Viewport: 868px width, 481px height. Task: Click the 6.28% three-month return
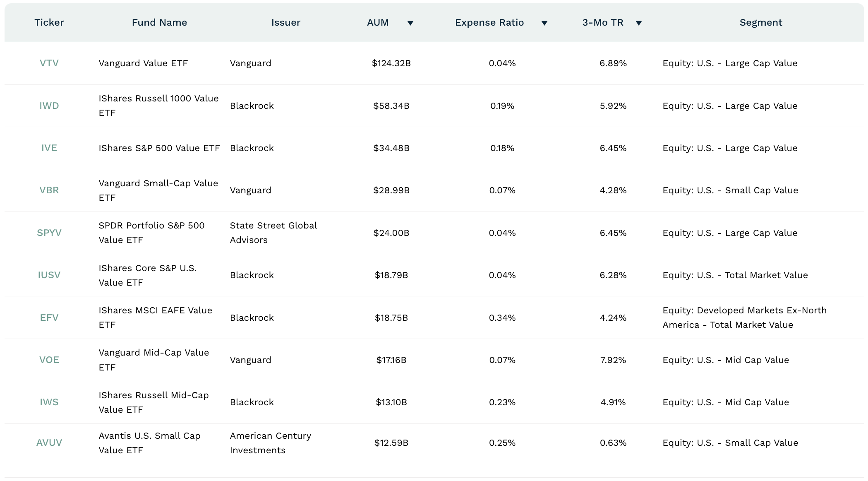pyautogui.click(x=613, y=275)
